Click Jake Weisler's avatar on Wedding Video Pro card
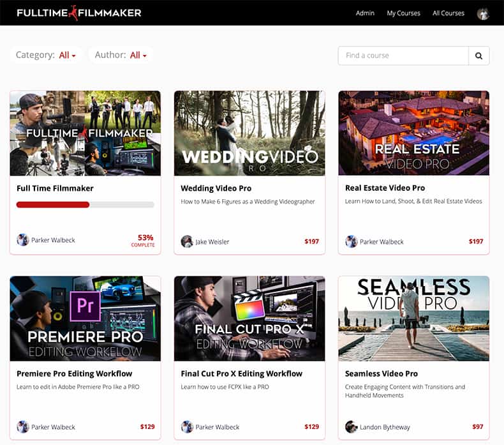The width and height of the screenshot is (504, 445). pos(187,241)
